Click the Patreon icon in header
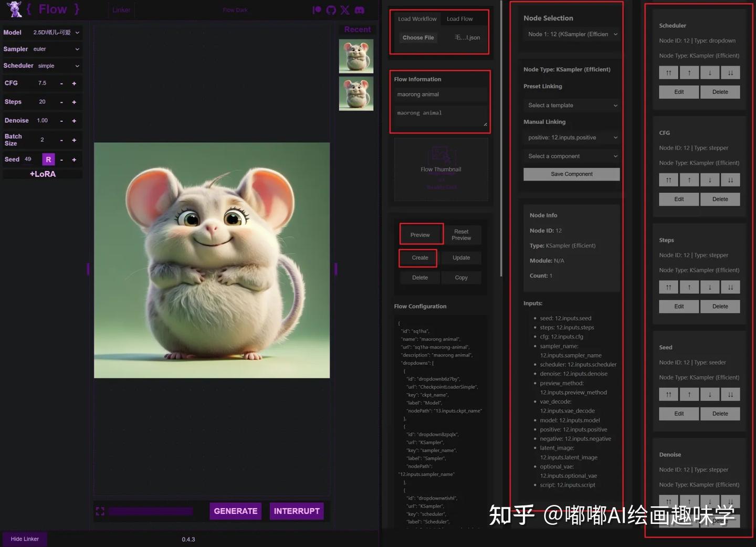The image size is (756, 547). [x=317, y=10]
